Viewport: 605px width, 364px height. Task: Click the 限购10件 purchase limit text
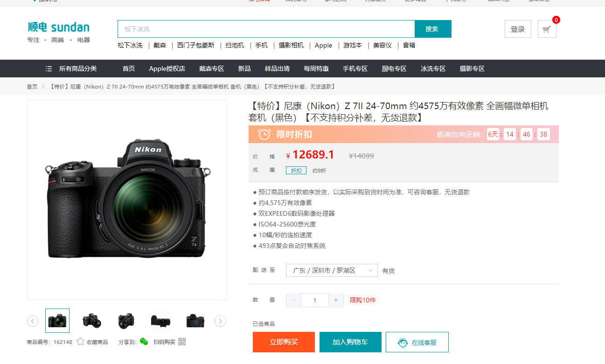click(363, 300)
